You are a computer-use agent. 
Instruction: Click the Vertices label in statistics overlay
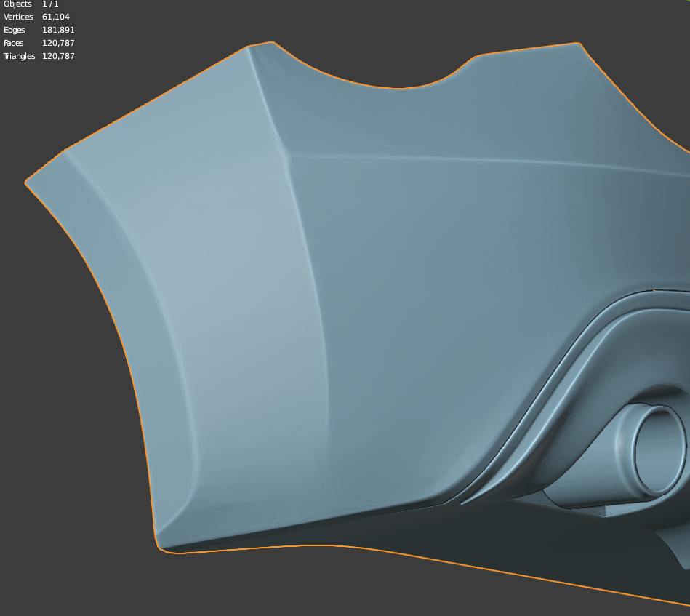(18, 17)
